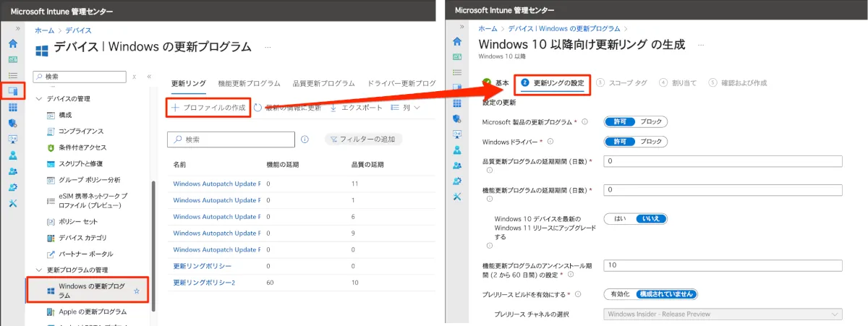The height and width of the screenshot is (326, 868).
Task: Click info icon next to Windowsドライバー label
Action: [550, 142]
